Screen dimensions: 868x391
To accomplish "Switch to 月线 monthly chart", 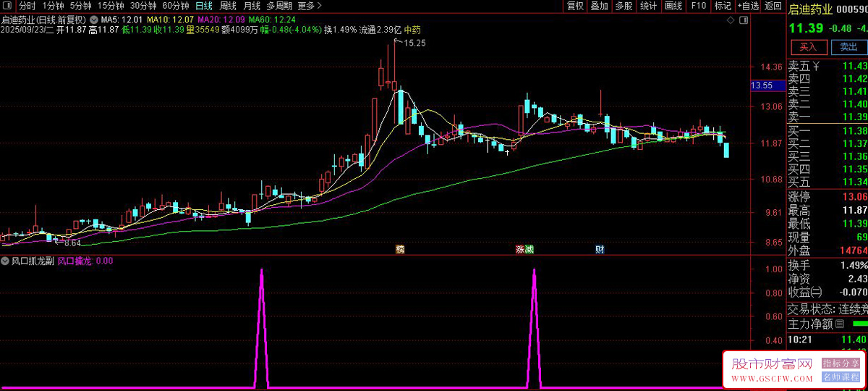I will point(252,6).
